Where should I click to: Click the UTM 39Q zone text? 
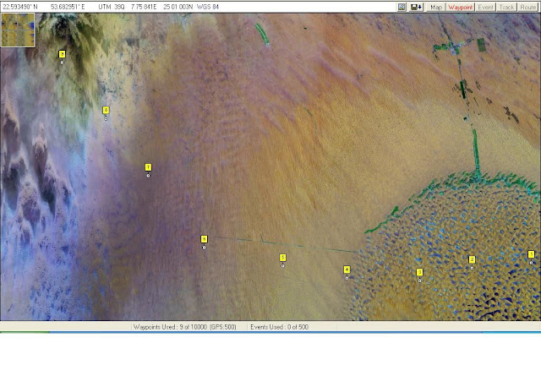click(111, 7)
